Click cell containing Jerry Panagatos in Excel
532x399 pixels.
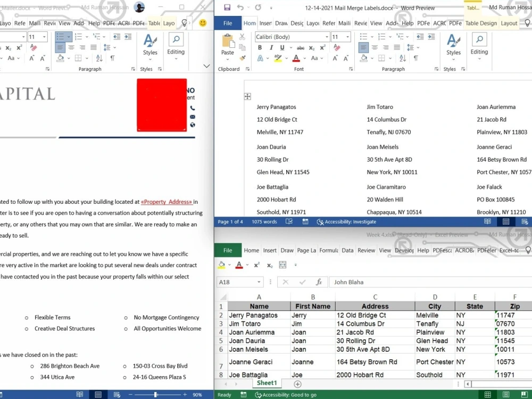[259, 315]
